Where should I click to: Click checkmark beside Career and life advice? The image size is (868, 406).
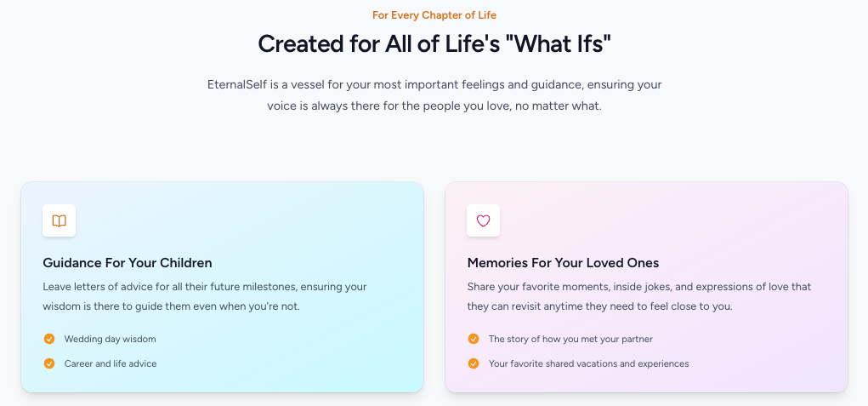pyautogui.click(x=49, y=363)
